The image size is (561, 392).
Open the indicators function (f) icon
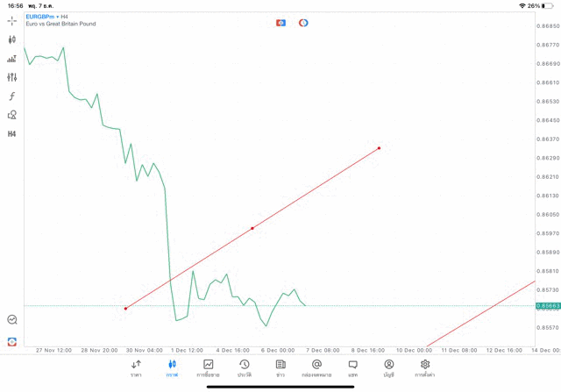click(x=12, y=96)
